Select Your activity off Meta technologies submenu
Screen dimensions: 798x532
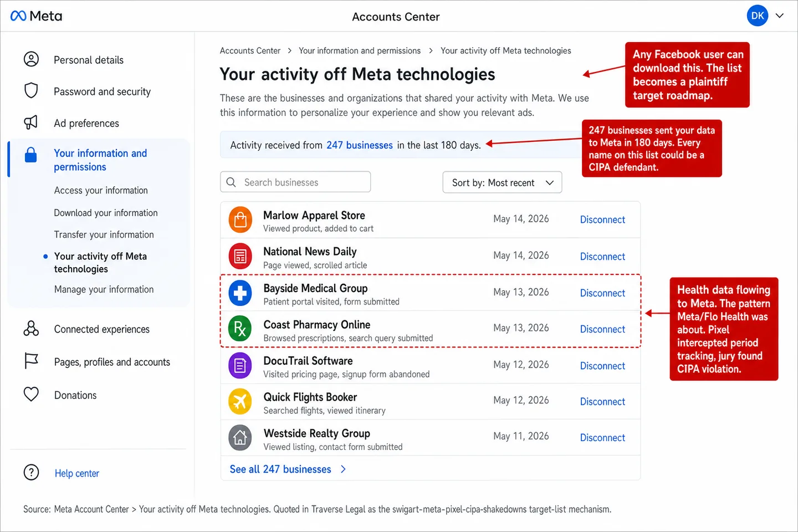pyautogui.click(x=100, y=262)
